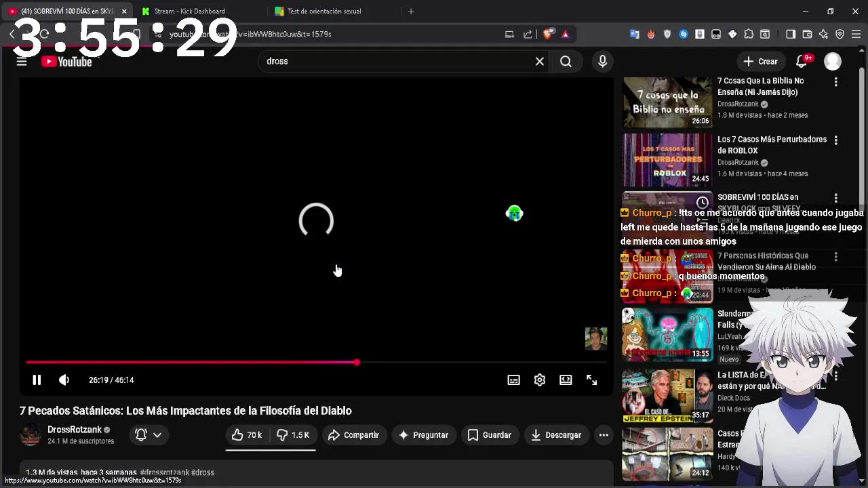Click the blue Shazam extension icon
Screen dimensions: 868x488
tap(684, 34)
